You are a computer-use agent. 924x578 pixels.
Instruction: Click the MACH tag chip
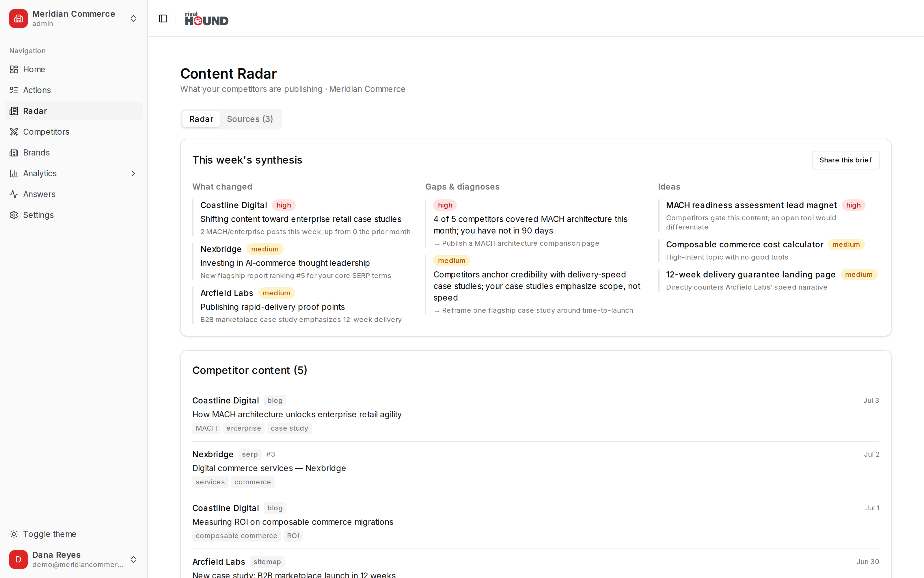click(206, 428)
